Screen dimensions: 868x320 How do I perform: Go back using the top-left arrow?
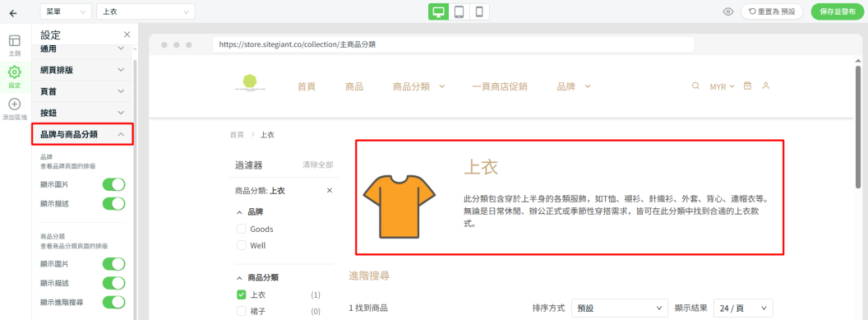click(x=13, y=12)
